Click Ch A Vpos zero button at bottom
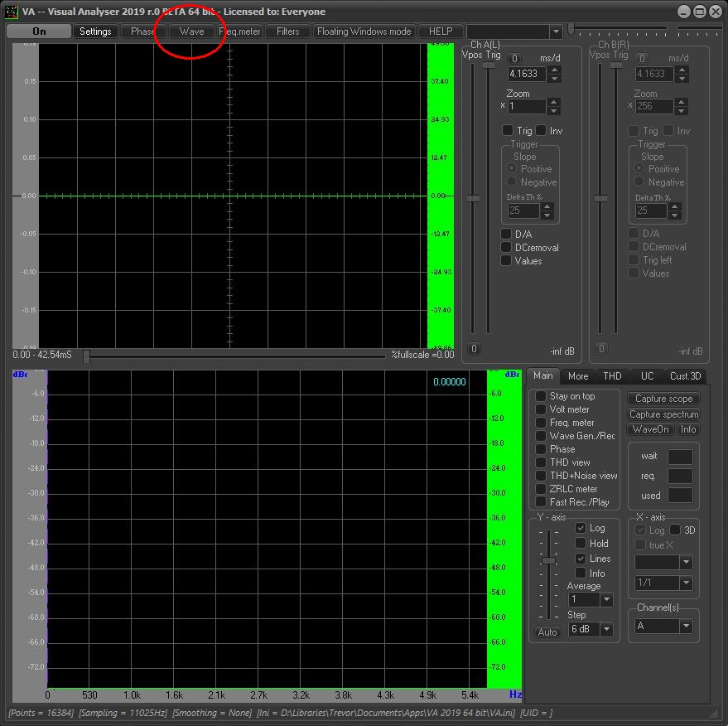Viewport: 728px width, 726px height. coord(474,348)
